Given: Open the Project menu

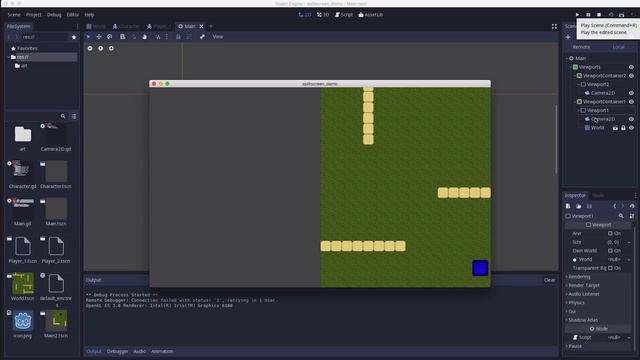Looking at the screenshot, I should (x=33, y=15).
